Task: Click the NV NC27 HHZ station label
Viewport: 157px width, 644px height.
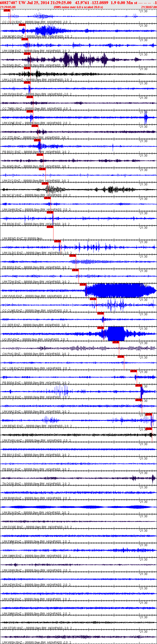Action: coord(12,195)
